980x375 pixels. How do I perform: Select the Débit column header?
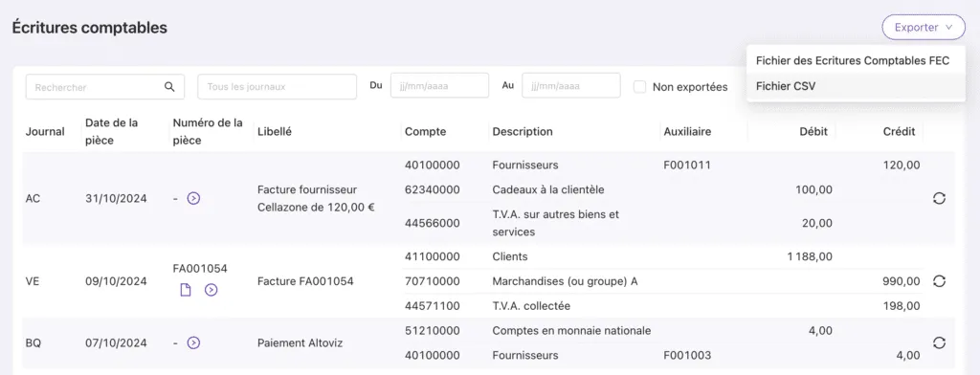point(813,132)
